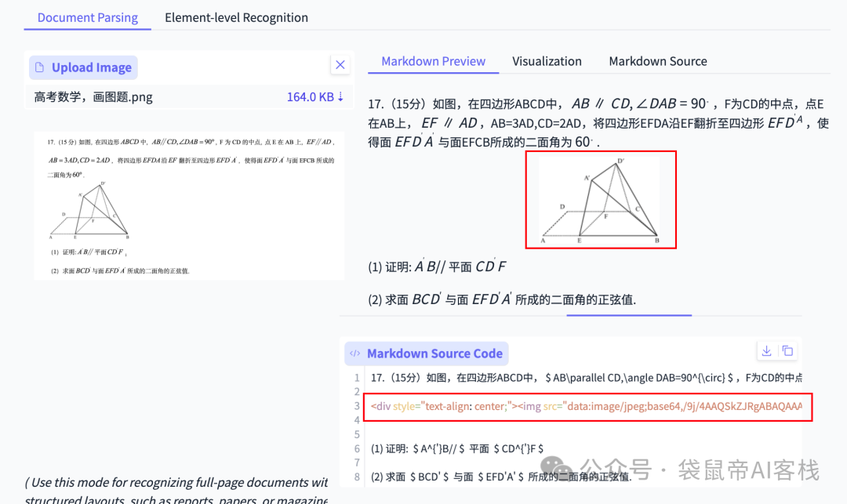Click the uploaded math problem image thumbnail
This screenshot has height=504, width=847.
189,205
